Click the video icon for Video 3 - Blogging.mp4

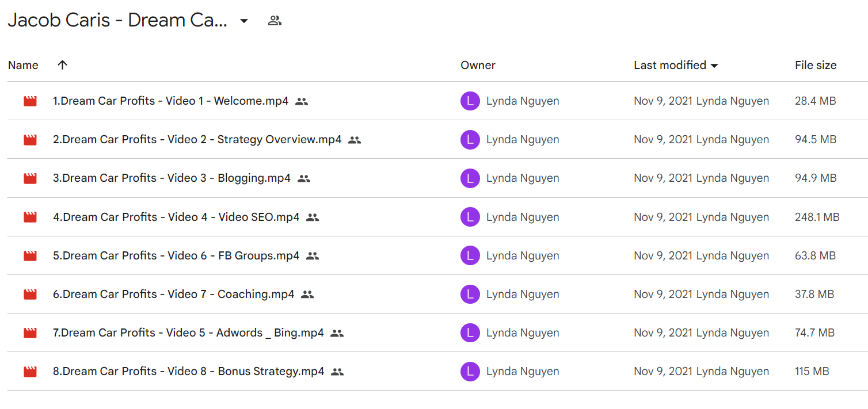coord(30,178)
